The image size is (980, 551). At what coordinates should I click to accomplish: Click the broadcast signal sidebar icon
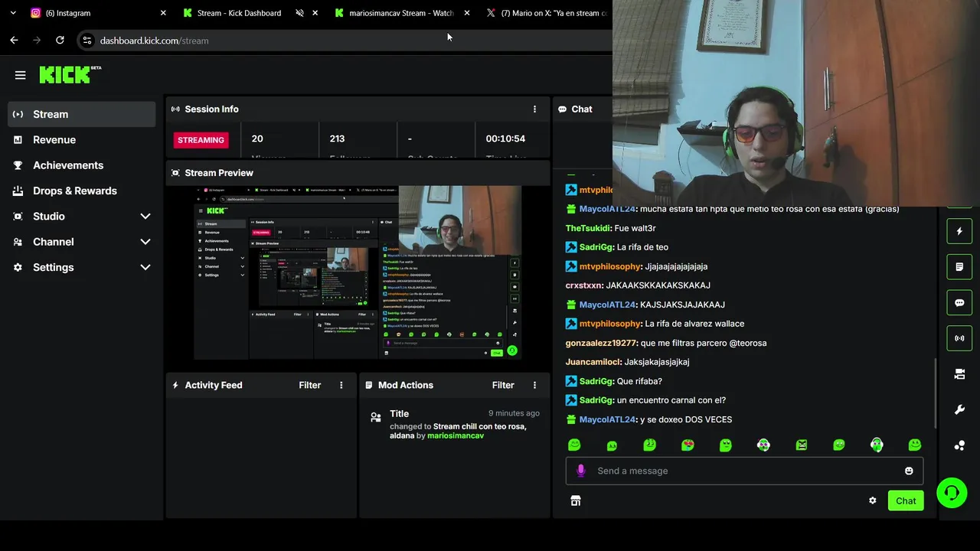coord(959,338)
